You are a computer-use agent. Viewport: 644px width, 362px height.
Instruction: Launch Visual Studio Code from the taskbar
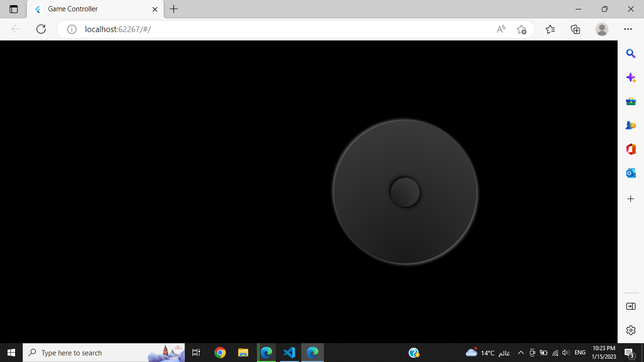[289, 353]
